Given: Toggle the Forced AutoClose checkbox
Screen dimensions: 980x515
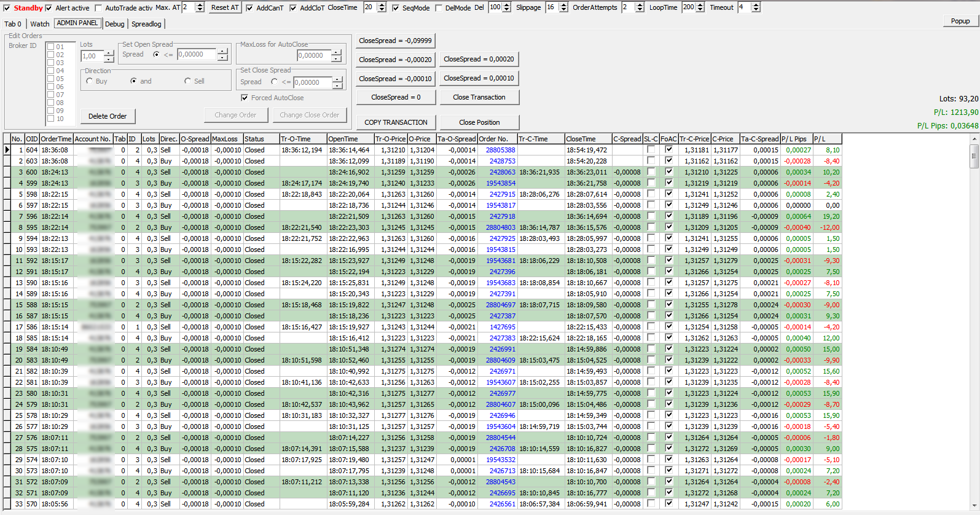Looking at the screenshot, I should click(x=245, y=98).
